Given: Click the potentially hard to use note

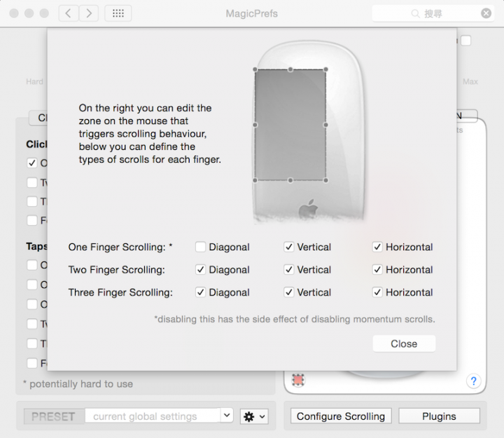Looking at the screenshot, I should click(x=78, y=384).
